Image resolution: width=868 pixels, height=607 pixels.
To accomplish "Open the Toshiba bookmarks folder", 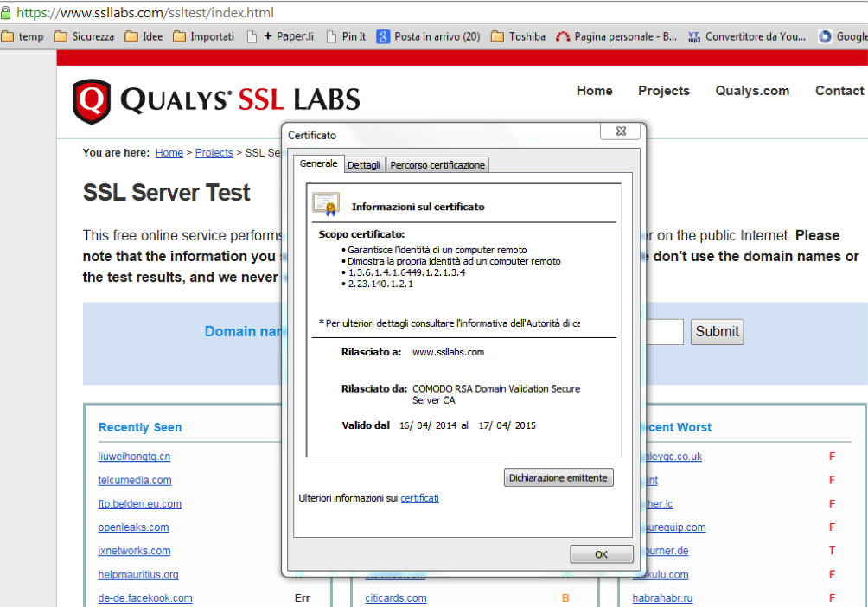I will coord(518,36).
